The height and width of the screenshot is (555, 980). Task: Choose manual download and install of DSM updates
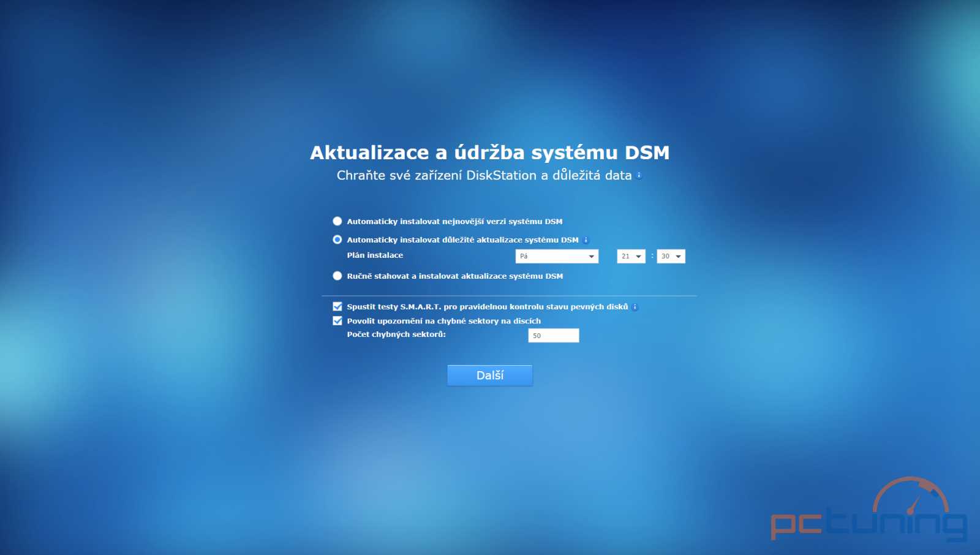(x=337, y=276)
